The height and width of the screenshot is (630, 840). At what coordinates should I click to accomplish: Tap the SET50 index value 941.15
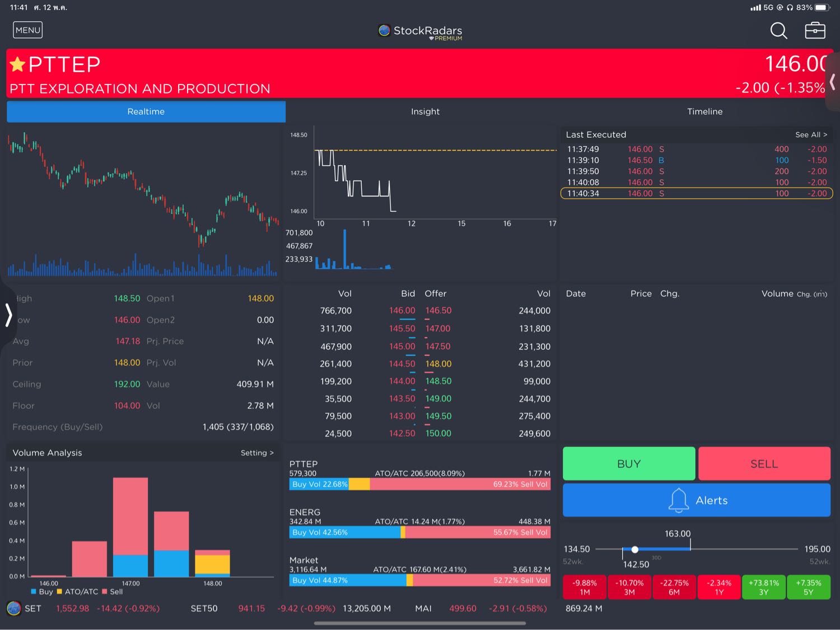[251, 608]
